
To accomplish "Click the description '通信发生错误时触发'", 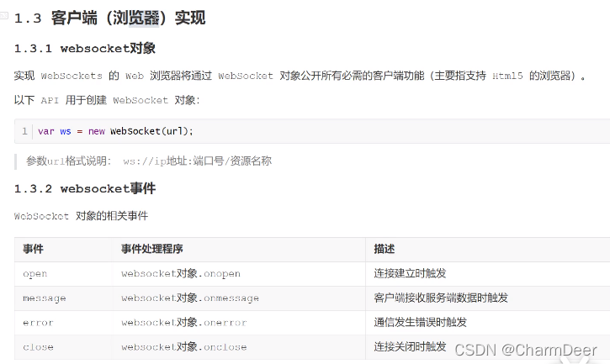I will coord(420,323).
